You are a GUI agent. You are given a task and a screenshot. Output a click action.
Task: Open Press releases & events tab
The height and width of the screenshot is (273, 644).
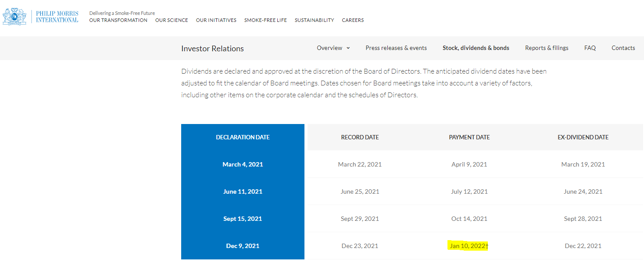click(396, 48)
